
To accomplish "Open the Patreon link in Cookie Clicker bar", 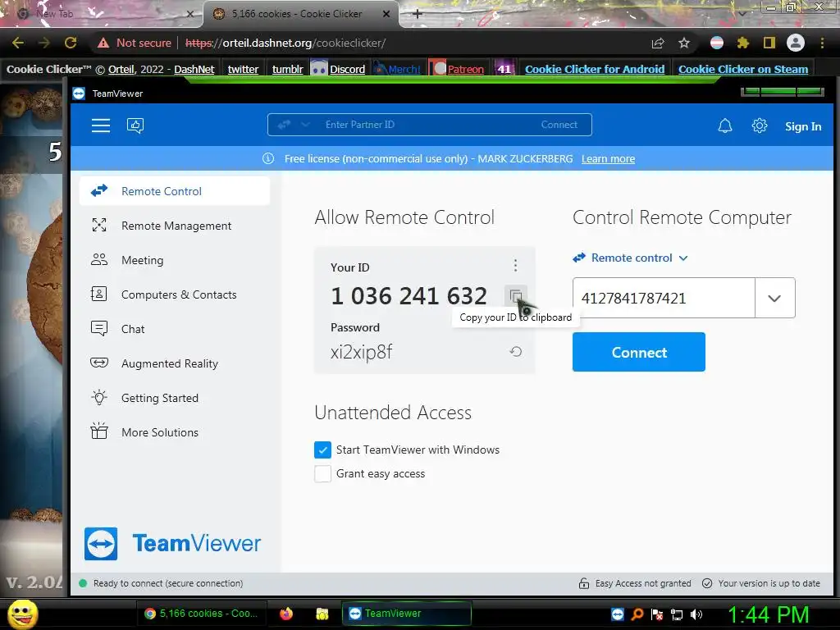I will click(x=466, y=69).
